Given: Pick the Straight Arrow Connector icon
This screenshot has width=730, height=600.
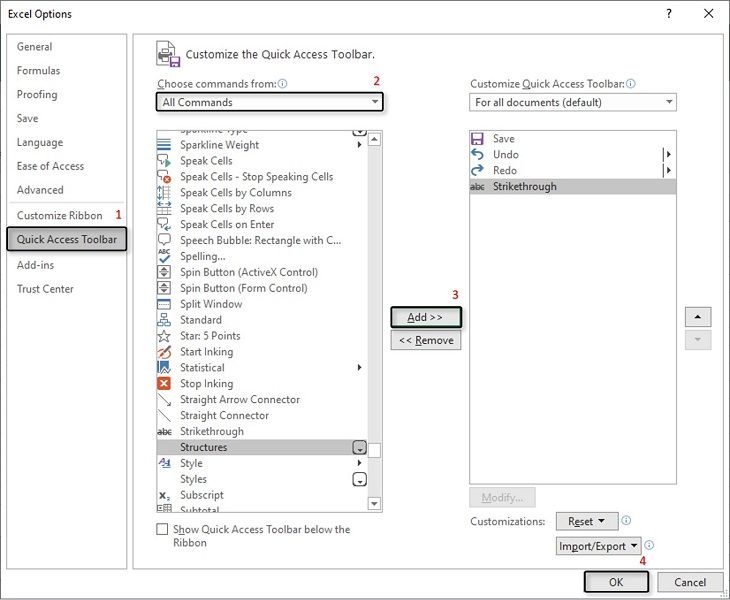Looking at the screenshot, I should [x=164, y=399].
